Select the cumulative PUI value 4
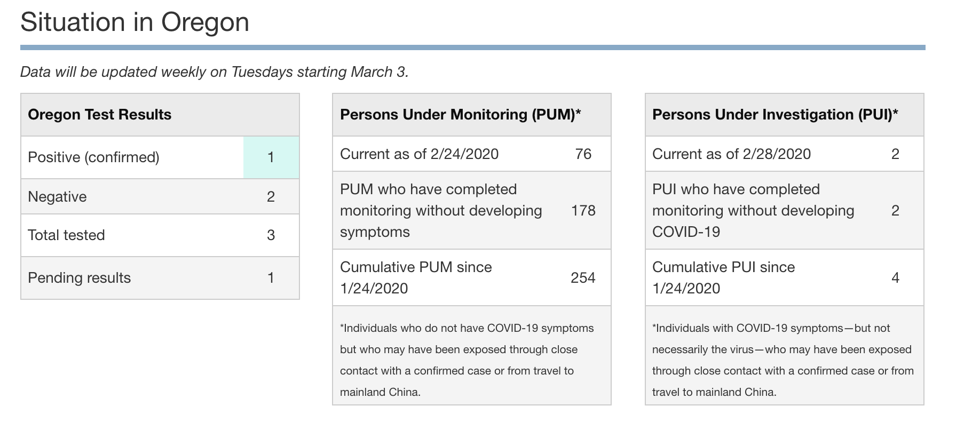 point(895,278)
